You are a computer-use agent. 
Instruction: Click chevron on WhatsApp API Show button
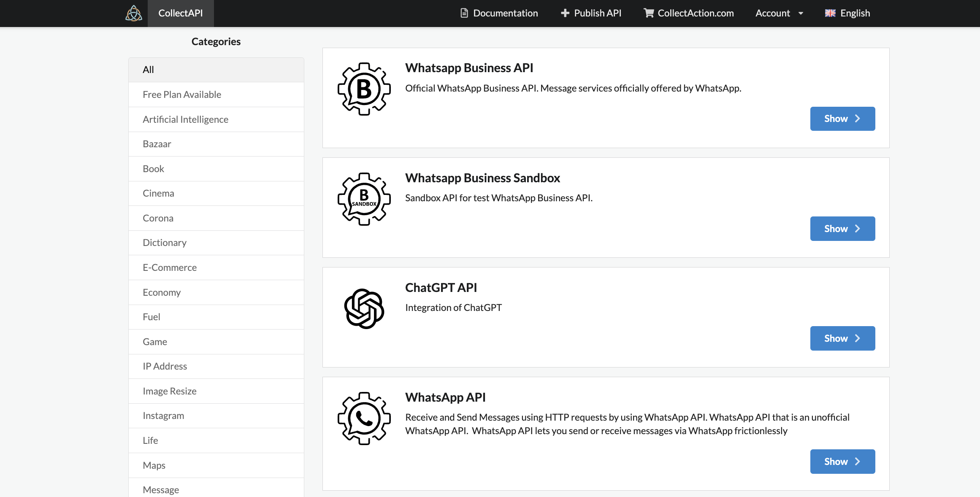(x=857, y=462)
